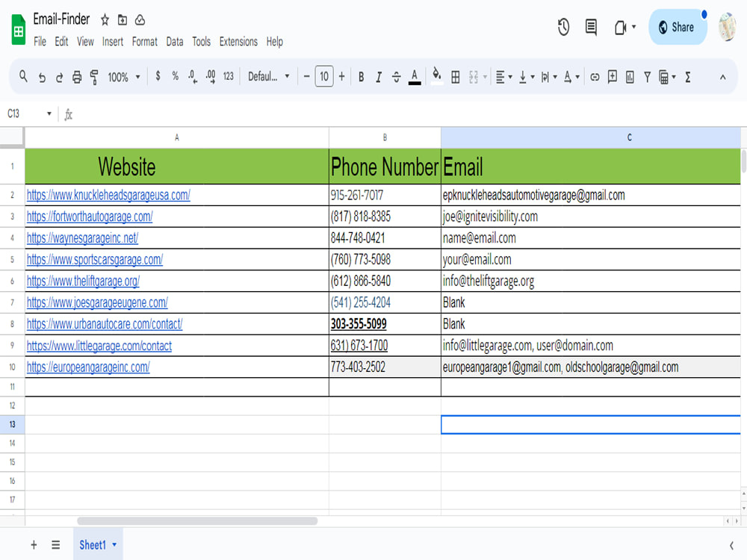Click the move to folder icon
747x560 pixels.
[x=123, y=19]
